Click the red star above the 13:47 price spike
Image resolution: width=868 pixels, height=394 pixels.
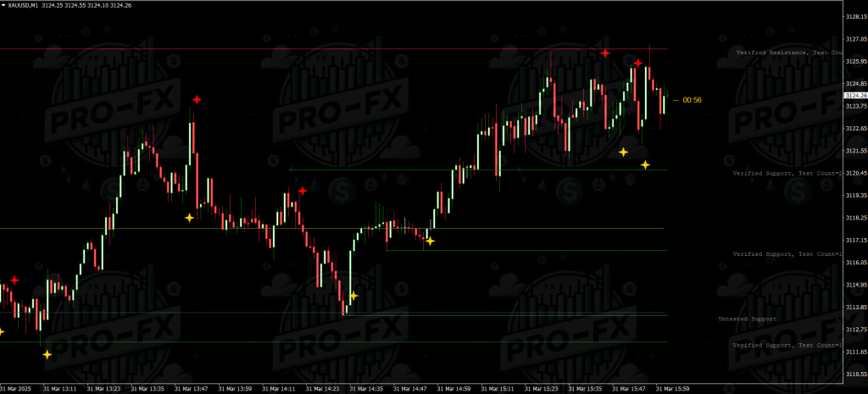[x=197, y=100]
